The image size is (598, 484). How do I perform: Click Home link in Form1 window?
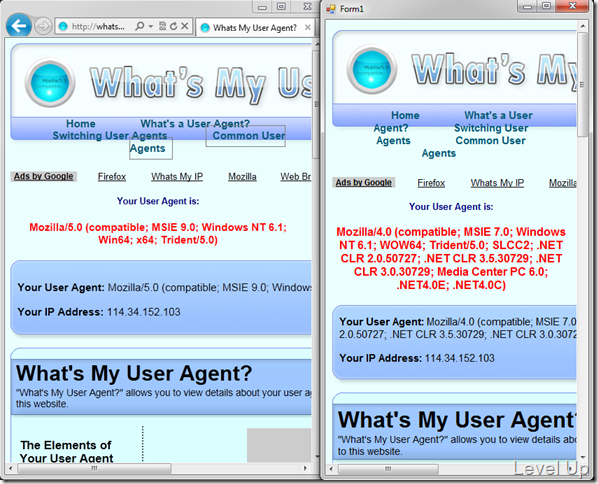click(x=405, y=115)
